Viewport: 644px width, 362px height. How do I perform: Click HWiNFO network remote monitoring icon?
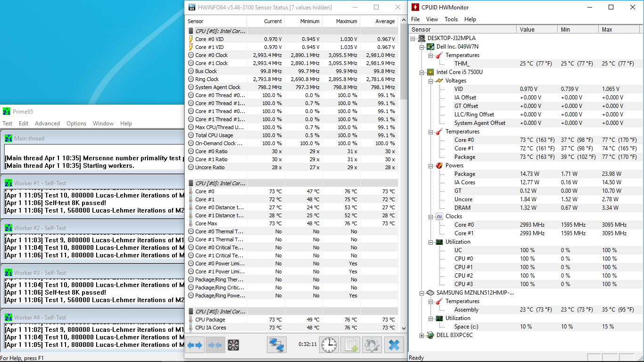click(277, 345)
